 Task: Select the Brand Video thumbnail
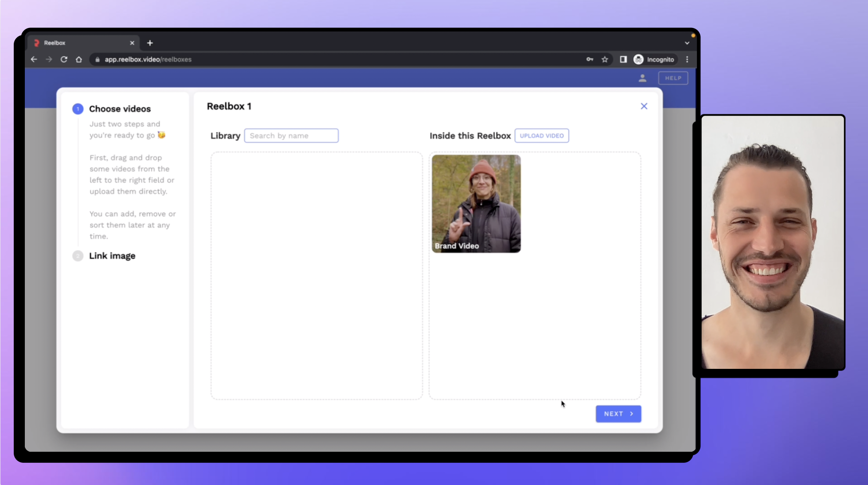pyautogui.click(x=476, y=203)
